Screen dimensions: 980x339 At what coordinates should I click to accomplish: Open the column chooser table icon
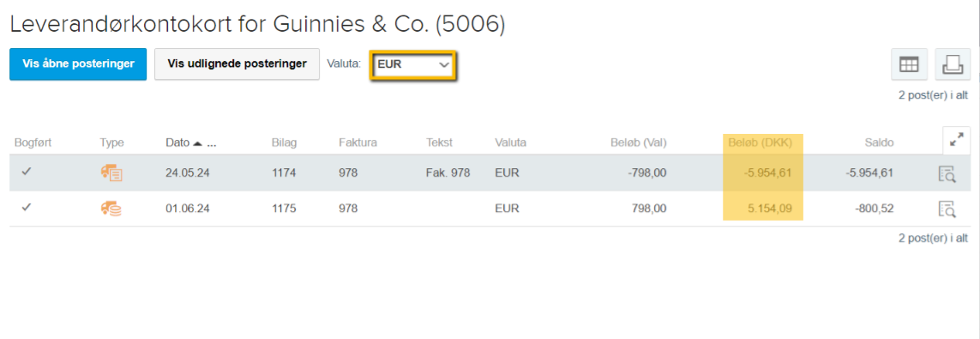(908, 64)
